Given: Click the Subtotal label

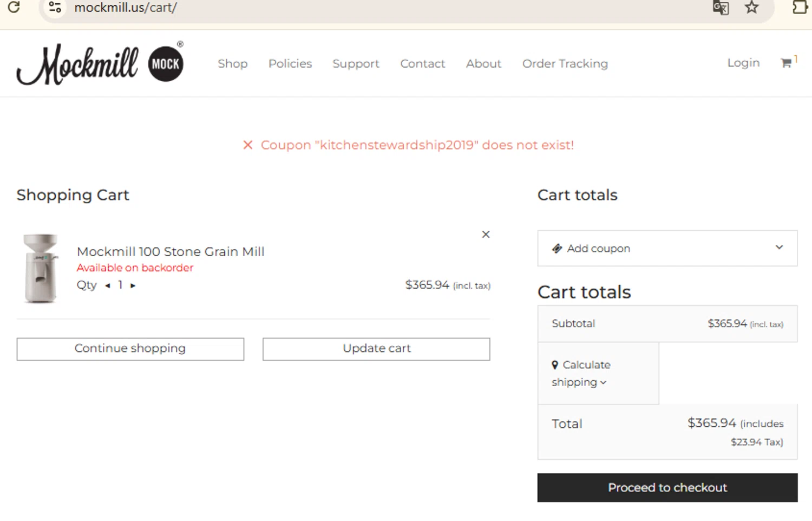Looking at the screenshot, I should (573, 323).
